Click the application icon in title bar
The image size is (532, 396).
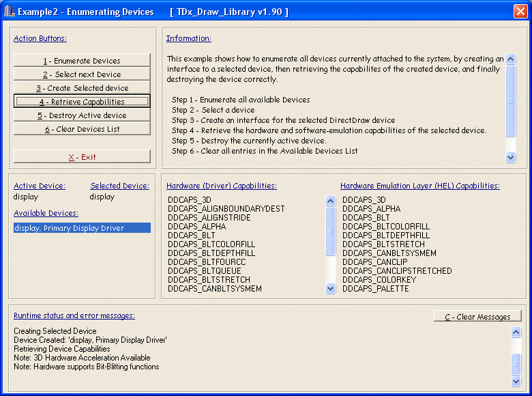tap(9, 12)
